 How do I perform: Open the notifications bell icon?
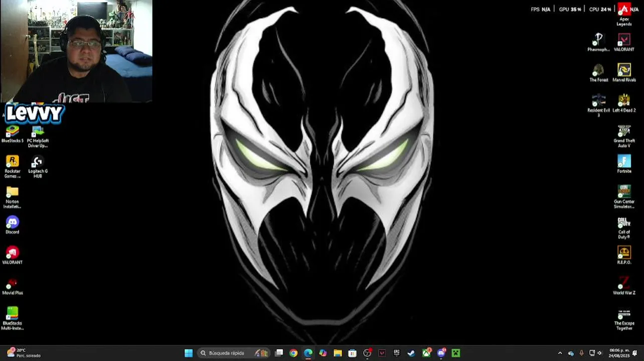pyautogui.click(x=635, y=353)
